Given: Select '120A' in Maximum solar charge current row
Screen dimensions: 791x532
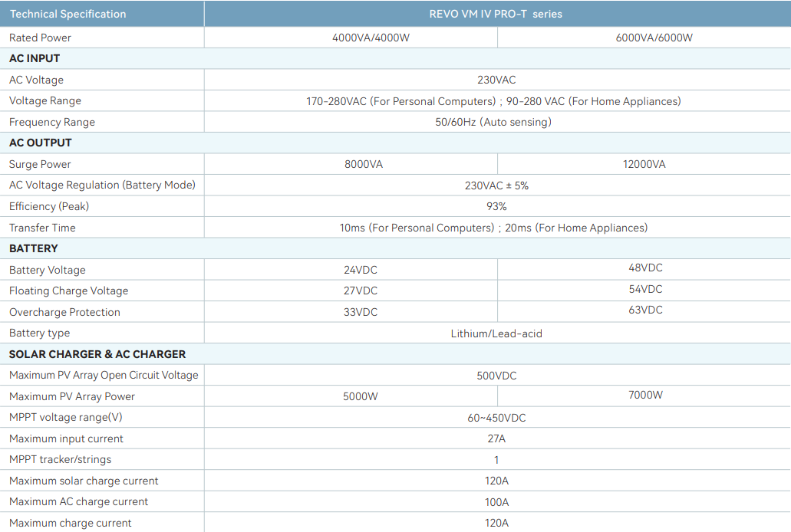Looking at the screenshot, I should point(496,481).
